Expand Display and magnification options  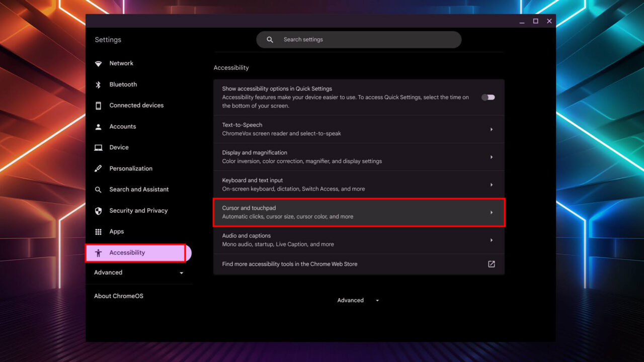click(x=359, y=157)
